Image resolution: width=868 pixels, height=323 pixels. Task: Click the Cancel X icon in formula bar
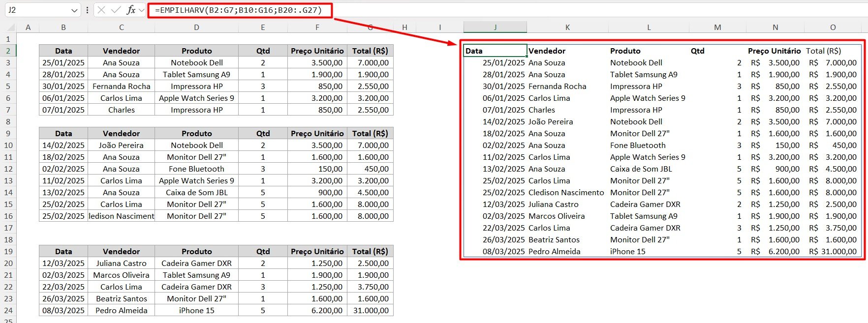coord(101,10)
